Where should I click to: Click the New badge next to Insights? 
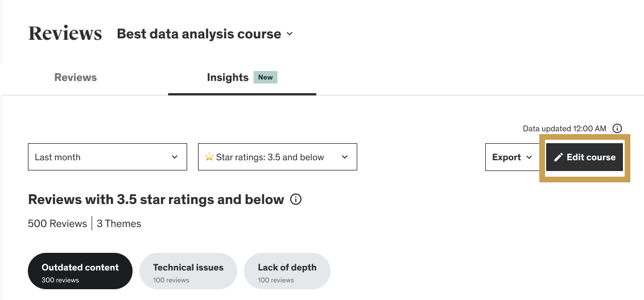266,77
